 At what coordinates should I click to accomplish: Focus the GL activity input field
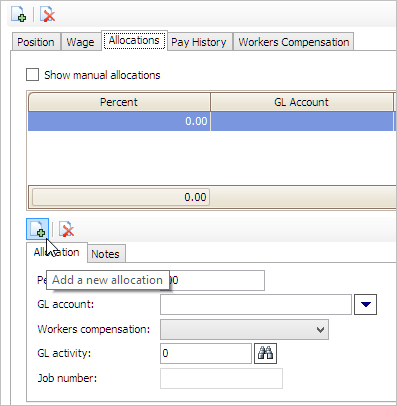206,353
